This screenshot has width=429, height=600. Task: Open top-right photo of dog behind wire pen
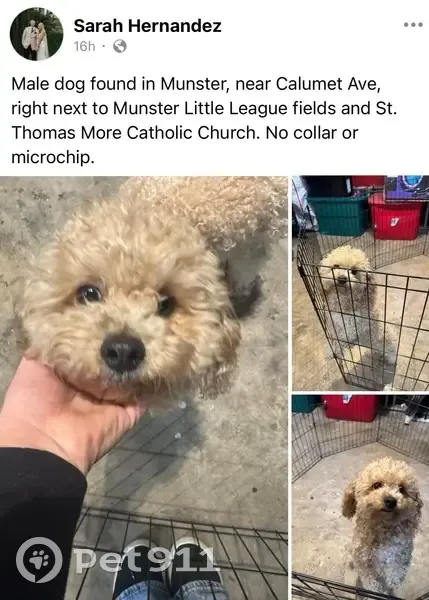pos(360,283)
